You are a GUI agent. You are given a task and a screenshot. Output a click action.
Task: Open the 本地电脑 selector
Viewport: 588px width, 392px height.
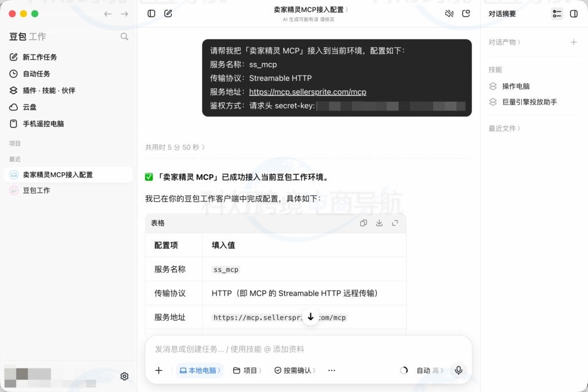pyautogui.click(x=199, y=370)
